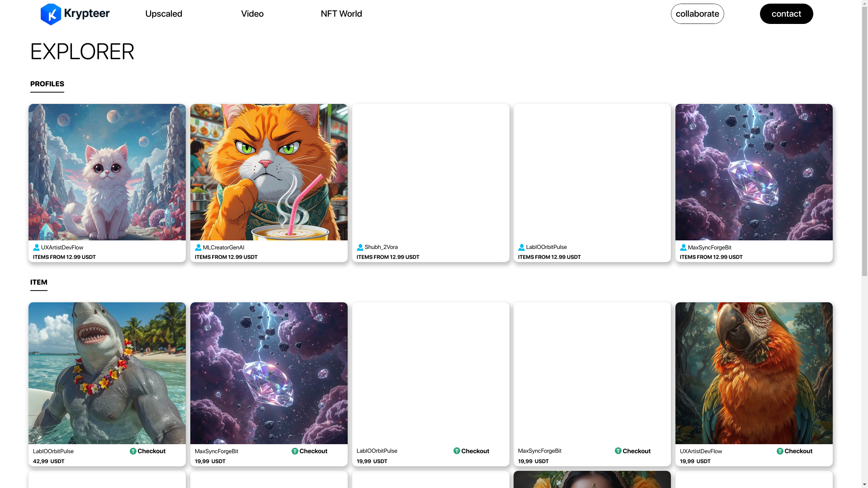Click the MaxSyncForgeBit profile name

point(710,248)
